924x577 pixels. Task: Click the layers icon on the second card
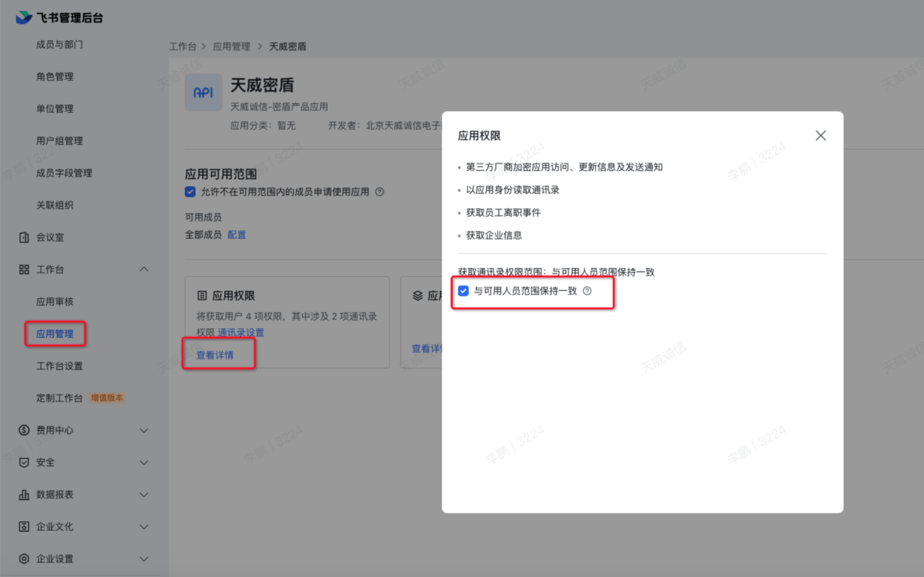(417, 296)
